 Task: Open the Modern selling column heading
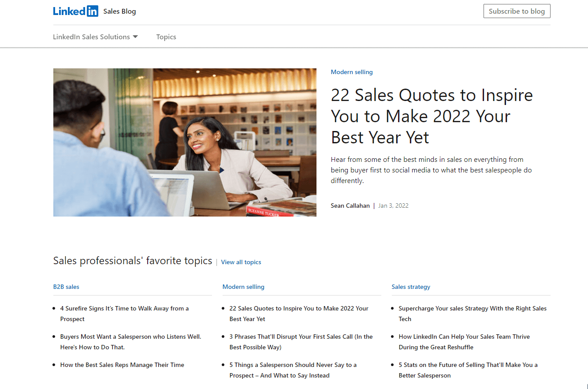[243, 287]
